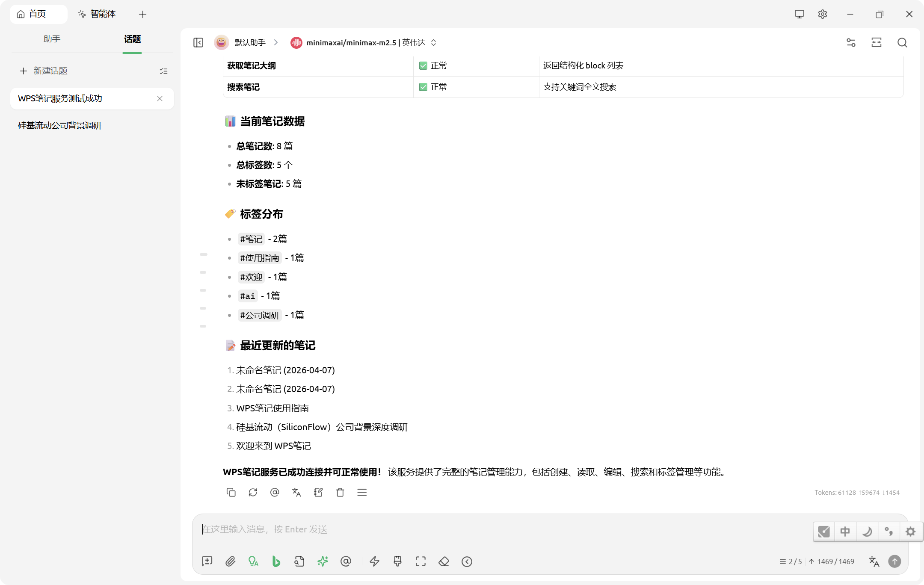The width and height of the screenshot is (924, 585).
Task: Translate input text with the translate icon
Action: click(x=874, y=561)
